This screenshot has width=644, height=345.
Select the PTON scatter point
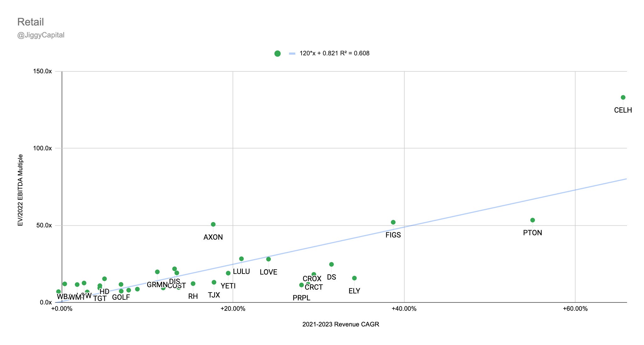532,220
